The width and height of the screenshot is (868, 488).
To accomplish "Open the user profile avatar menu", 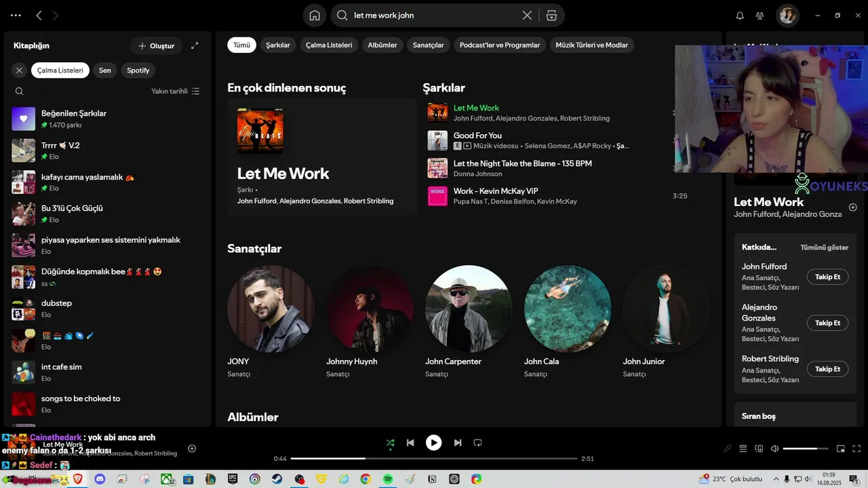I will [x=787, y=16].
